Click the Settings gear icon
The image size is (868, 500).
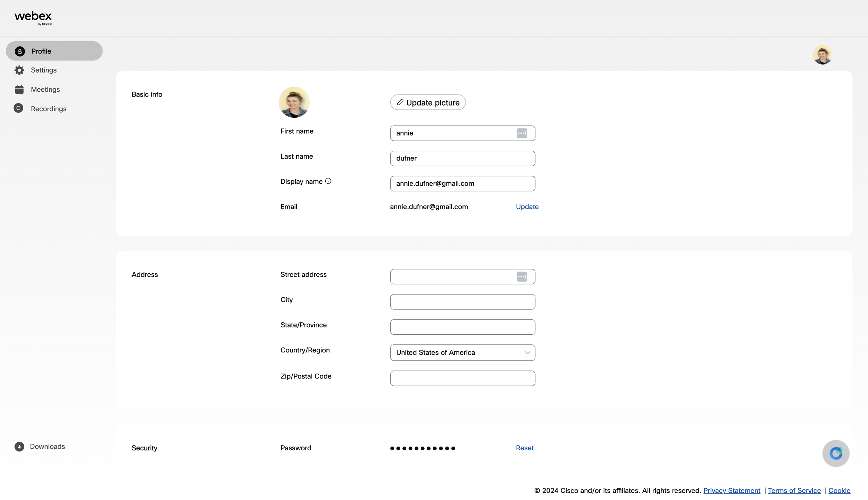[19, 70]
